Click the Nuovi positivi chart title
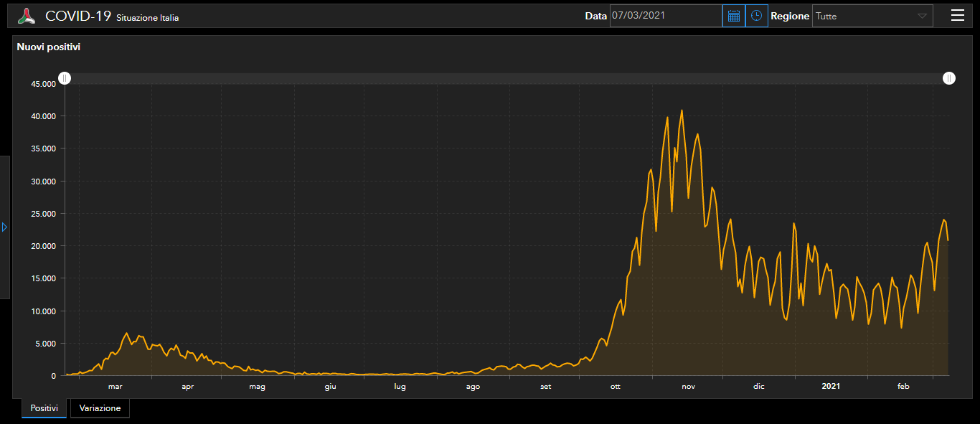The image size is (980, 424). (49, 47)
